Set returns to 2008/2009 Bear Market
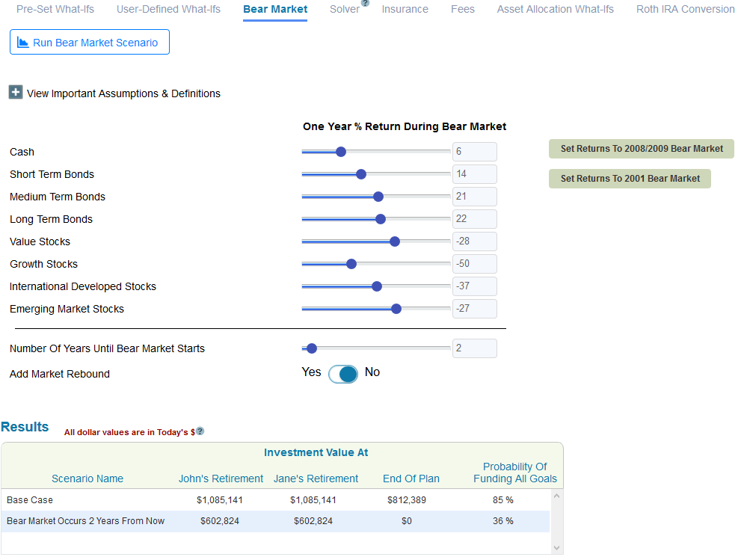This screenshot has height=560, width=753. pos(641,149)
